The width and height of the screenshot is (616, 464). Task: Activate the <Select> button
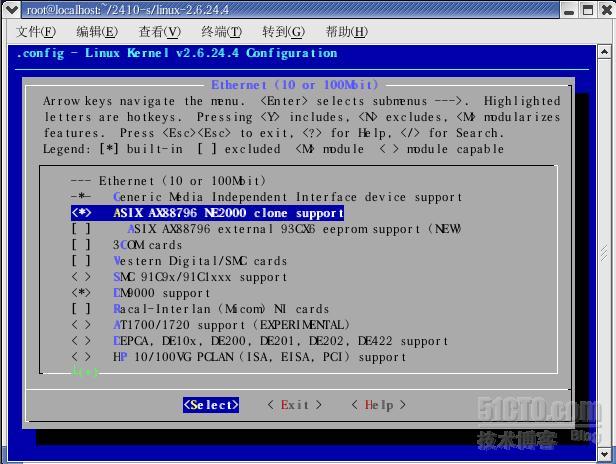click(x=211, y=405)
